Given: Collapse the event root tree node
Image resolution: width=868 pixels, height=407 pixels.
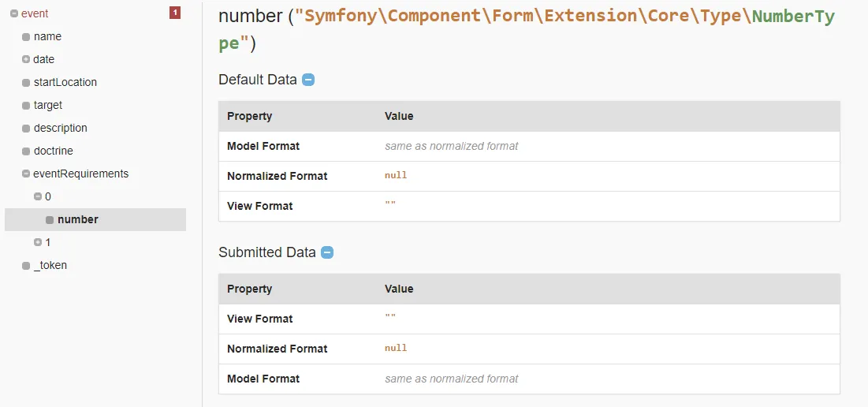Looking at the screenshot, I should pyautogui.click(x=14, y=13).
